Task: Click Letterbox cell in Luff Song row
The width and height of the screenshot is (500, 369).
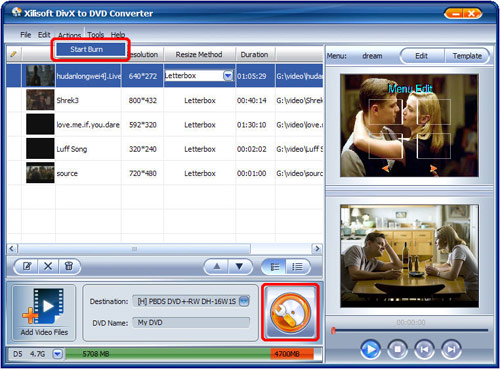Action: pyautogui.click(x=200, y=149)
